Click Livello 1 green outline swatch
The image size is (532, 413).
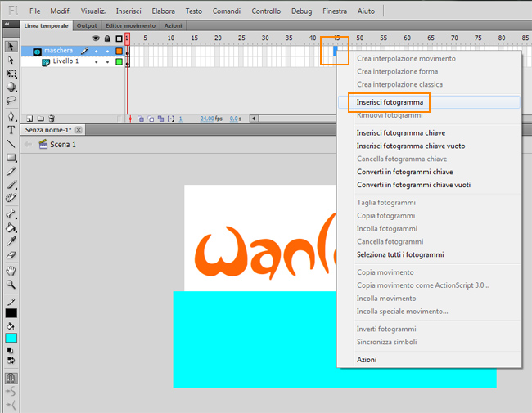tap(119, 62)
